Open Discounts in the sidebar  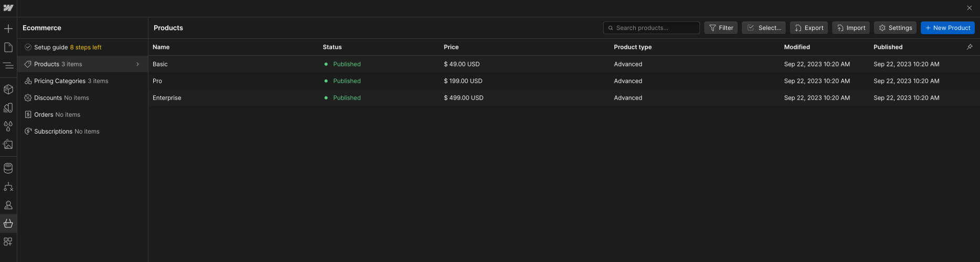(82, 97)
